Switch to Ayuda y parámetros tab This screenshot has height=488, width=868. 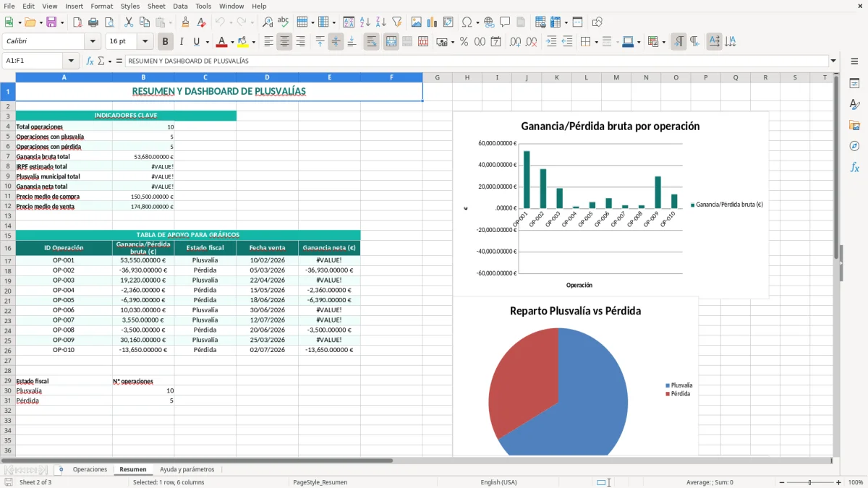click(187, 470)
